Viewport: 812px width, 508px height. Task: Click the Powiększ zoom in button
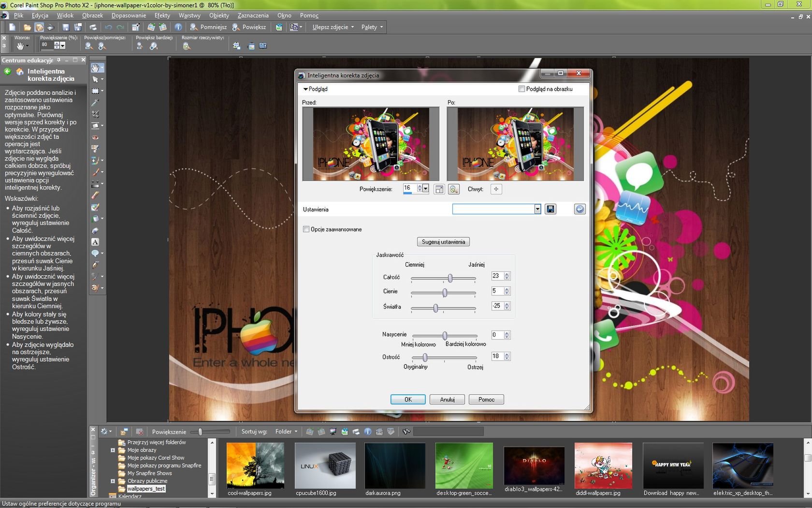[249, 27]
